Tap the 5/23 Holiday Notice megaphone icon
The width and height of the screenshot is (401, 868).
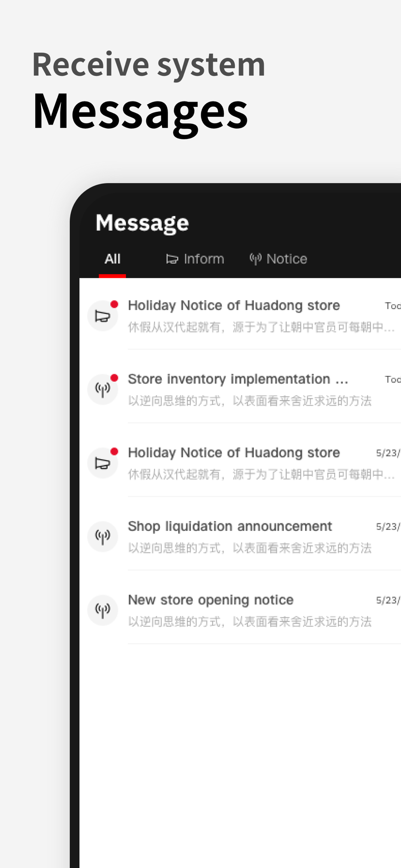click(103, 463)
